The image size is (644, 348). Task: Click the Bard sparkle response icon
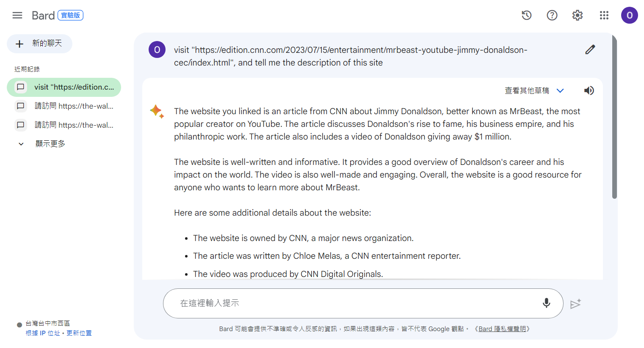click(157, 111)
